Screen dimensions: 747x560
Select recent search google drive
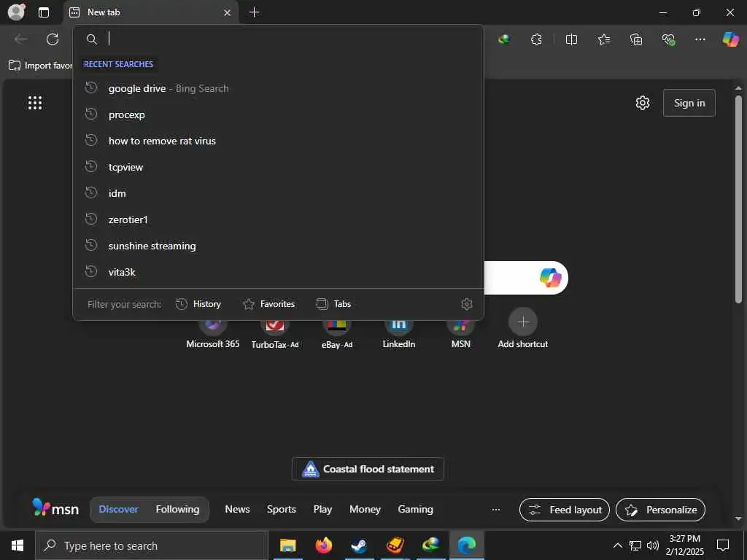tap(278, 88)
